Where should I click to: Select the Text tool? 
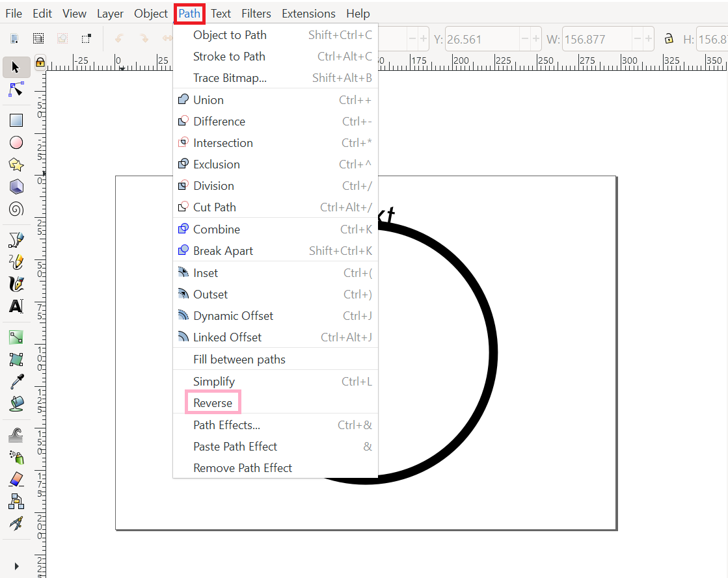[x=16, y=307]
